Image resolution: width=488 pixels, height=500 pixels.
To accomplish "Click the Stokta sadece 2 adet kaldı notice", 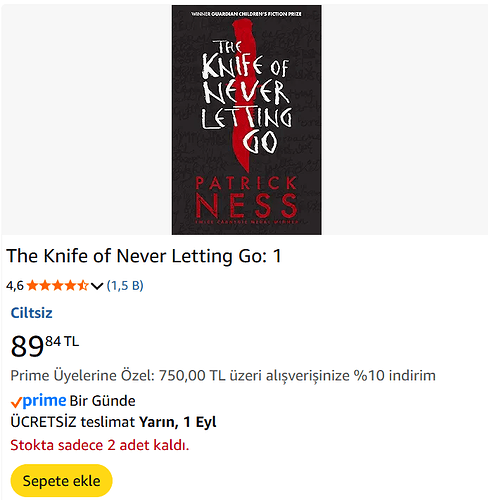I will click(100, 445).
